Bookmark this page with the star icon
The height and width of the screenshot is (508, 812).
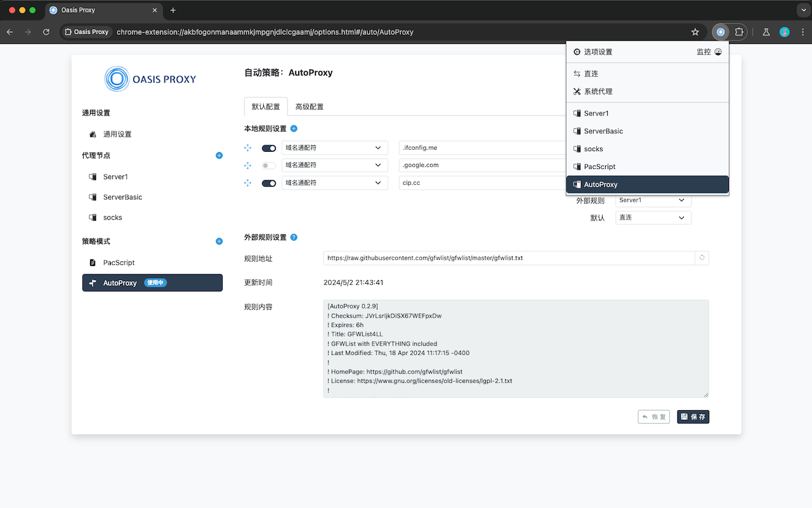(x=695, y=32)
